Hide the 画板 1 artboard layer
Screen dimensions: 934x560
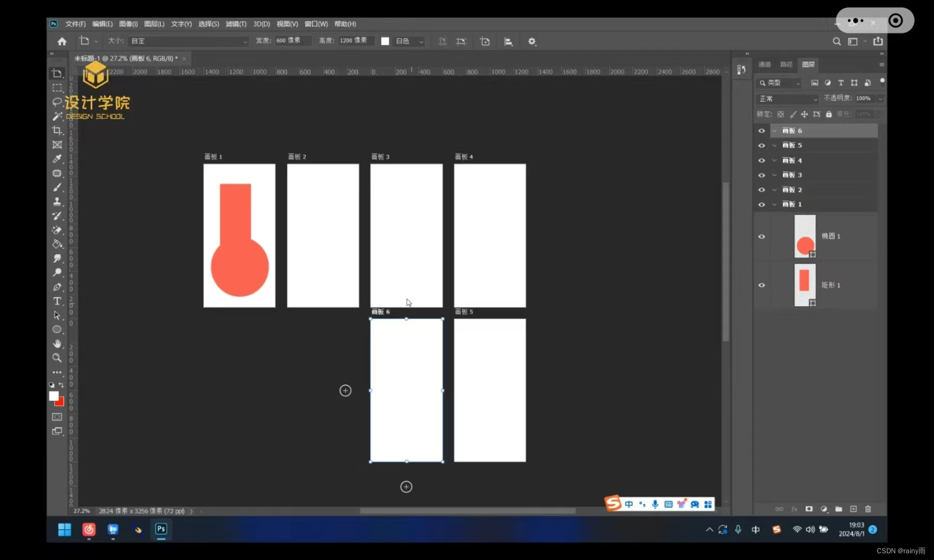tap(762, 204)
